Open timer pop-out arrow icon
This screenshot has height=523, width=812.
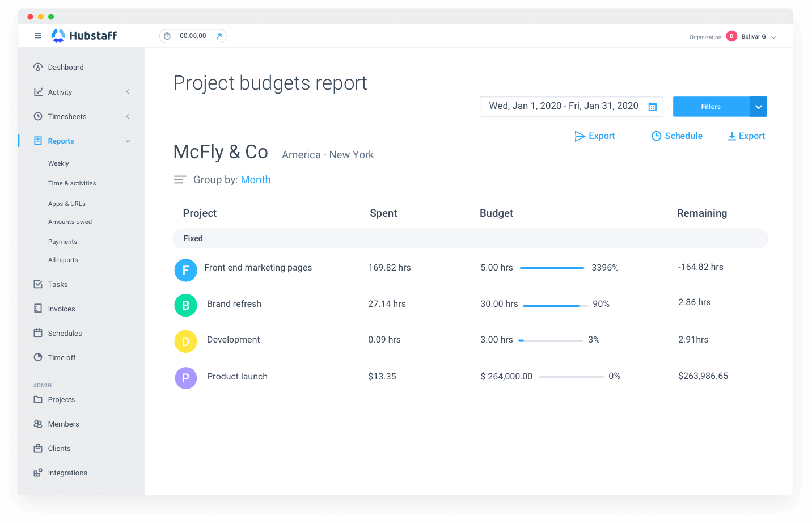pyautogui.click(x=219, y=36)
